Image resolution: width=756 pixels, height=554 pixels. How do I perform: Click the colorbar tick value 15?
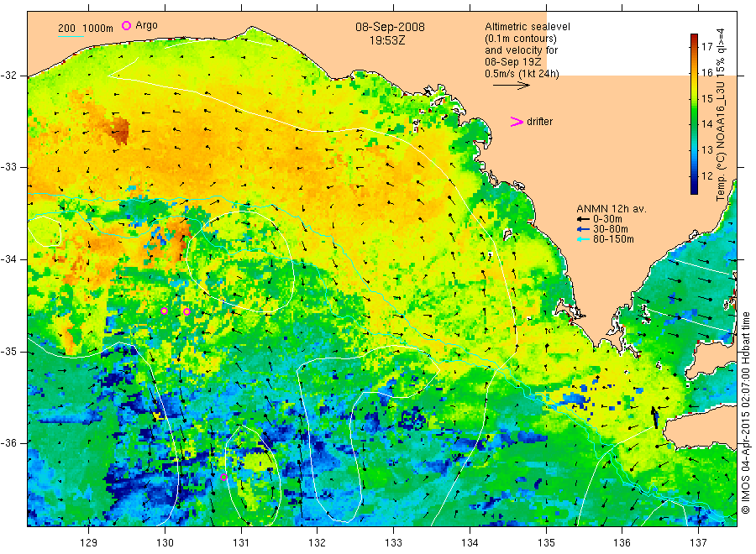click(x=706, y=99)
